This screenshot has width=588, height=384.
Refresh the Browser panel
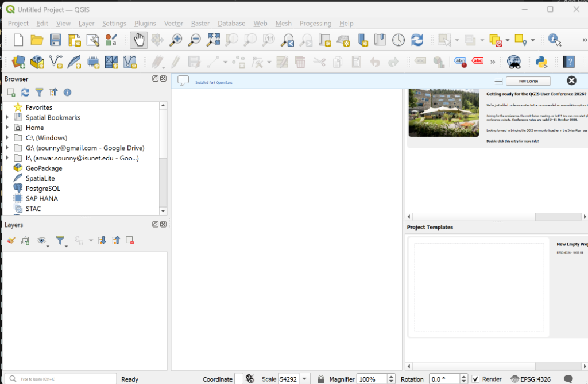pyautogui.click(x=25, y=92)
